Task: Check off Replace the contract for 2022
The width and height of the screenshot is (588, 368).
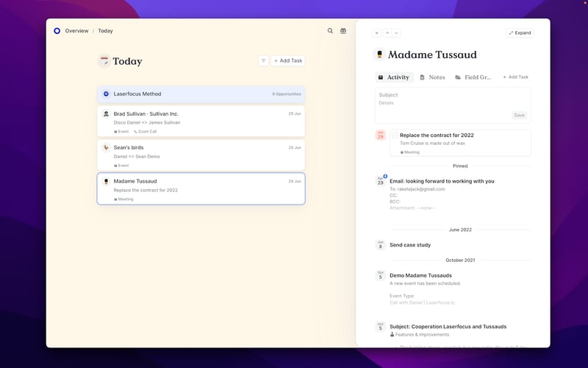Action: pyautogui.click(x=395, y=135)
